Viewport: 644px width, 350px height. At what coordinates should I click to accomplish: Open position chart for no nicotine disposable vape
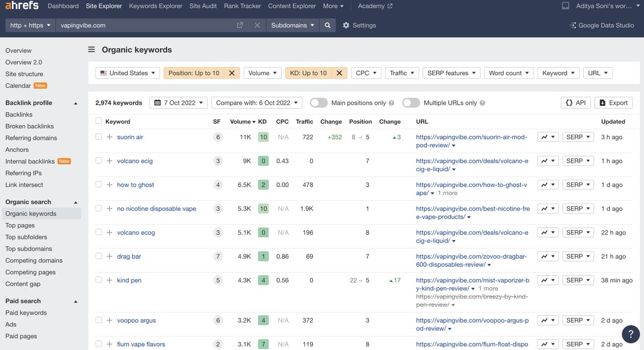pos(548,208)
